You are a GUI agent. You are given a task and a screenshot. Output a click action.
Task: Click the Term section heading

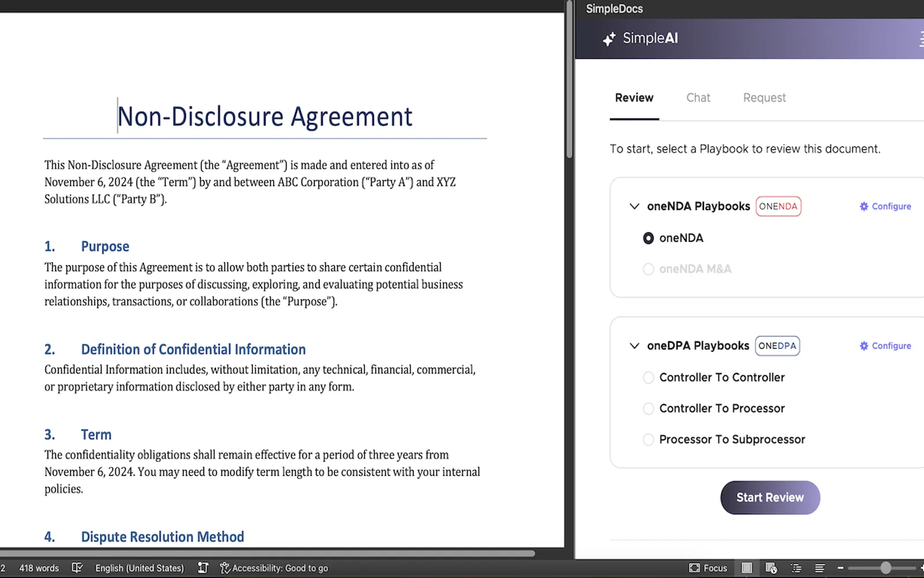click(x=96, y=435)
